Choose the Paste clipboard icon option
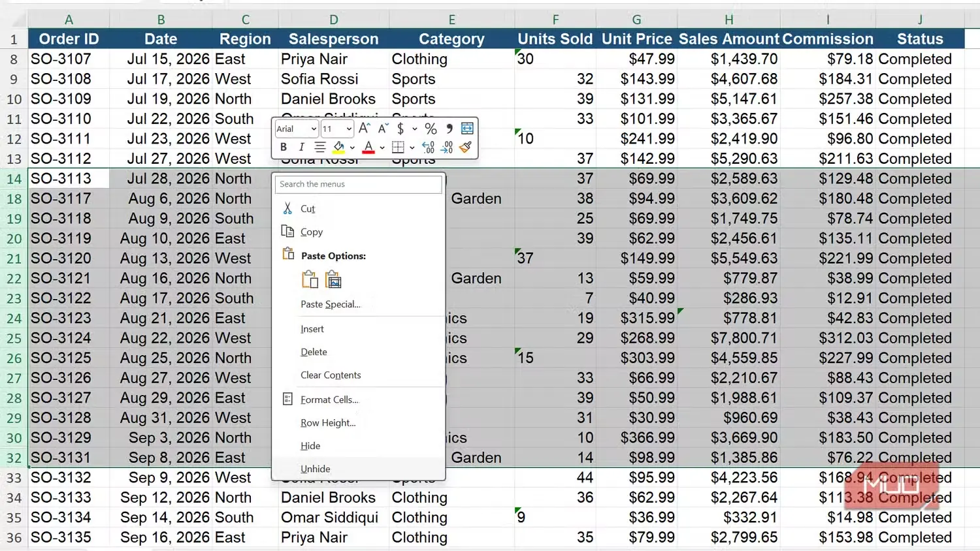 (310, 280)
